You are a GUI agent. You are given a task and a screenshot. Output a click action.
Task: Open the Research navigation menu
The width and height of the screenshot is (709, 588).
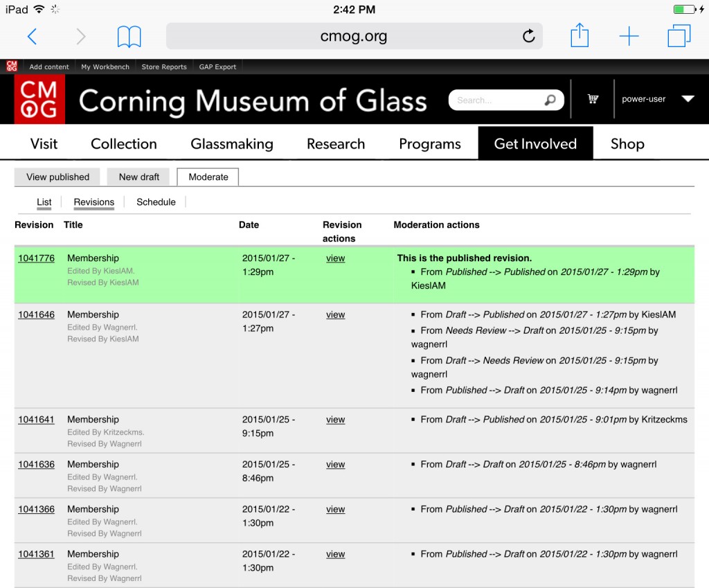point(336,144)
